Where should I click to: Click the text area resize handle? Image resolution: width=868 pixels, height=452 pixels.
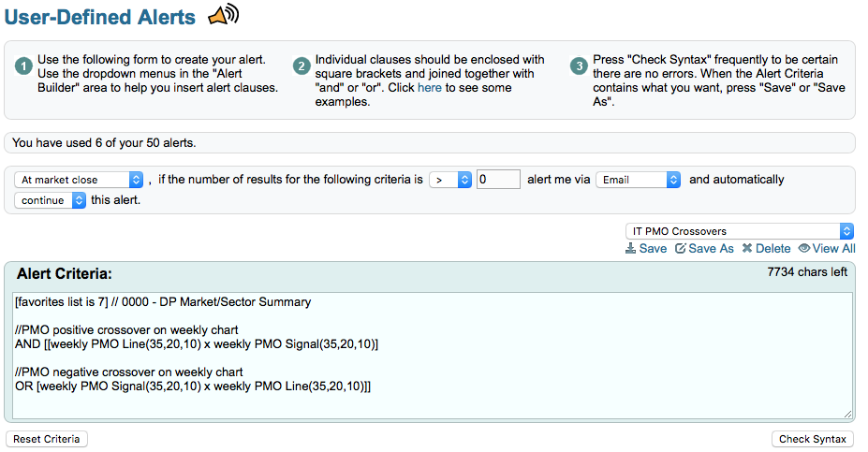point(848,414)
